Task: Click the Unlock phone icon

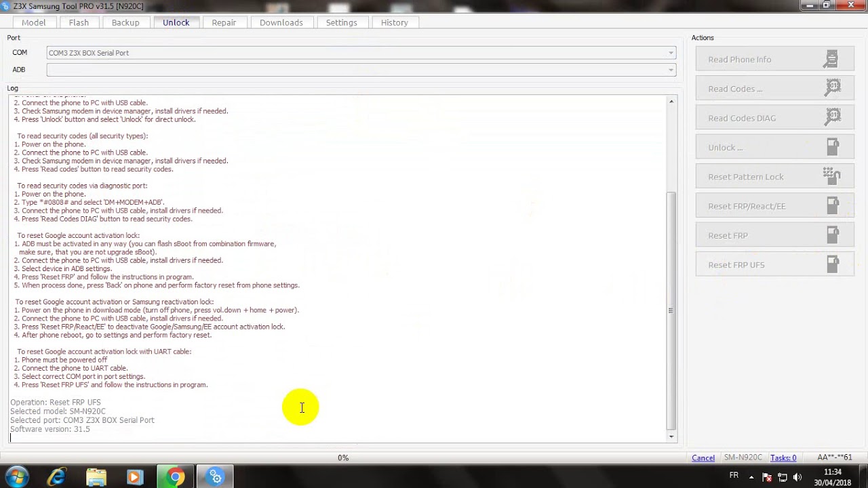Action: 833,147
